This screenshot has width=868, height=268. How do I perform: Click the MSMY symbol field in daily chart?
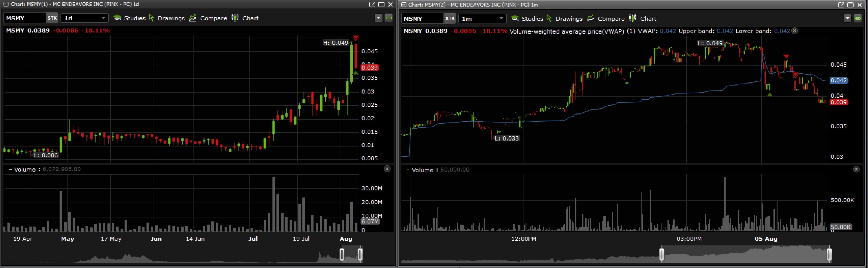coord(24,18)
